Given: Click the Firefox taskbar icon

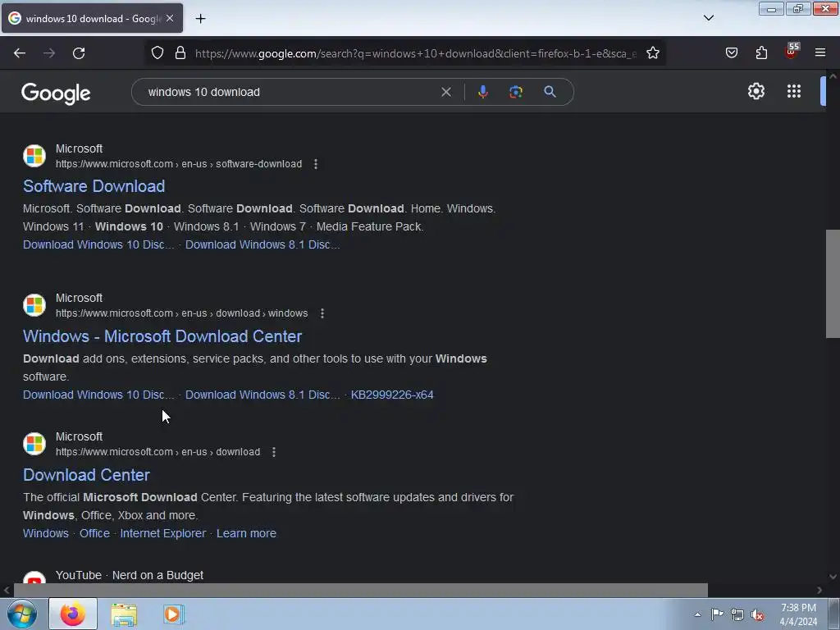Looking at the screenshot, I should [73, 614].
